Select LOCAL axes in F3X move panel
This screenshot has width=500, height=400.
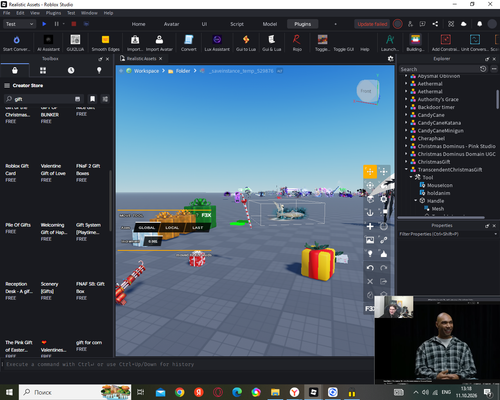tap(172, 228)
